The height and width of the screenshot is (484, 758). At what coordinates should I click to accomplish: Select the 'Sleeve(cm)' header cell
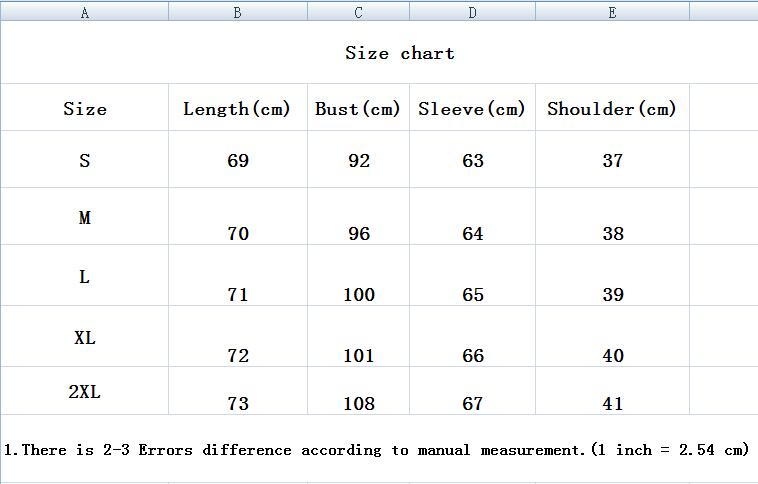(472, 109)
